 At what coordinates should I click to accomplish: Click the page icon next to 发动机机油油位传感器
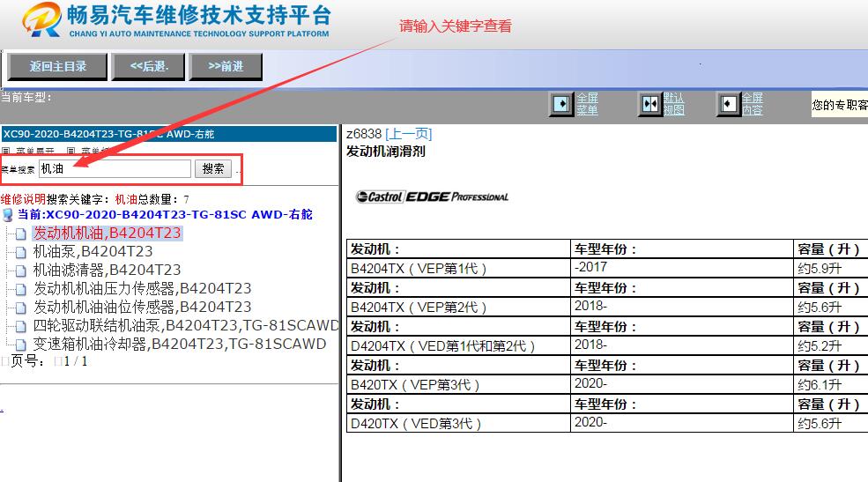(x=20, y=308)
